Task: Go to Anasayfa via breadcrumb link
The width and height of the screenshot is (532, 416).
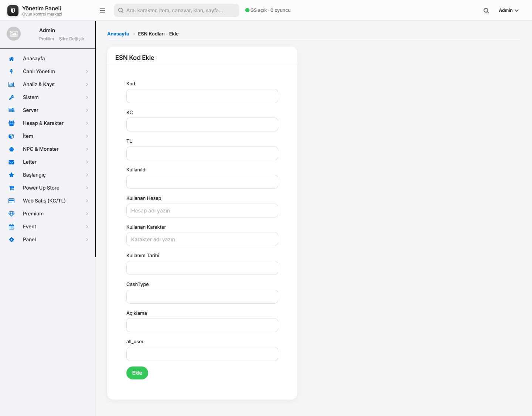Action: point(118,34)
